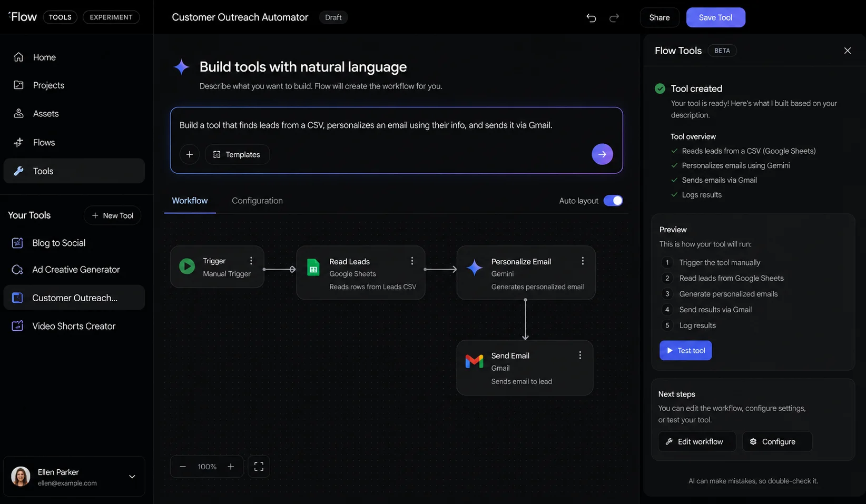Click the Gemini star icon on Personalize Email
The width and height of the screenshot is (866, 504).
[x=475, y=268]
